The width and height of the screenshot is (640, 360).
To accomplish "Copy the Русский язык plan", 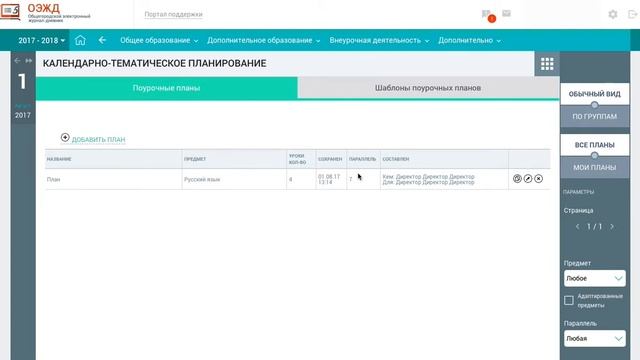I will [517, 179].
